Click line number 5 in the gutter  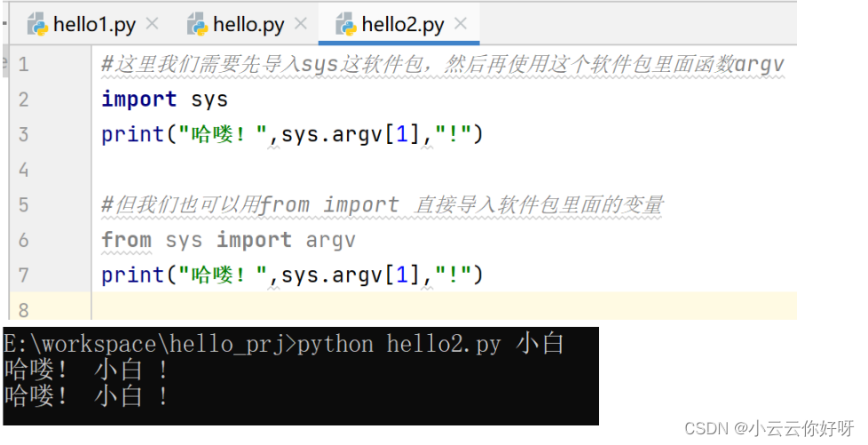[23, 205]
